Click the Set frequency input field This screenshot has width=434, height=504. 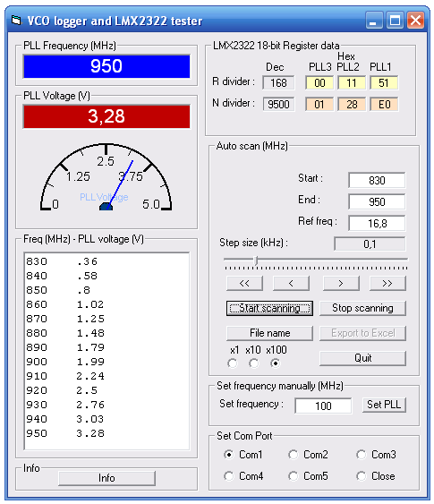(x=323, y=406)
